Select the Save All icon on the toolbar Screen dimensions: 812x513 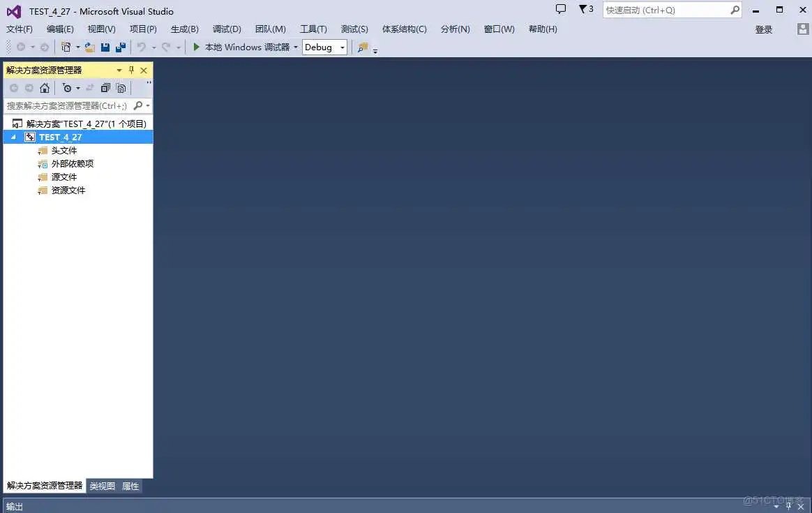121,47
